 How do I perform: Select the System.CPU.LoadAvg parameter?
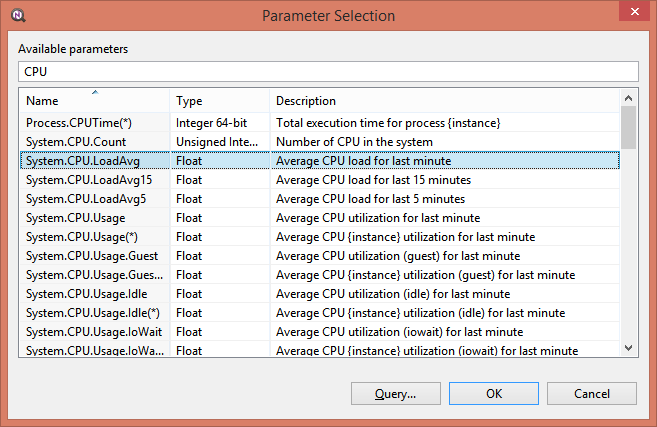click(319, 160)
